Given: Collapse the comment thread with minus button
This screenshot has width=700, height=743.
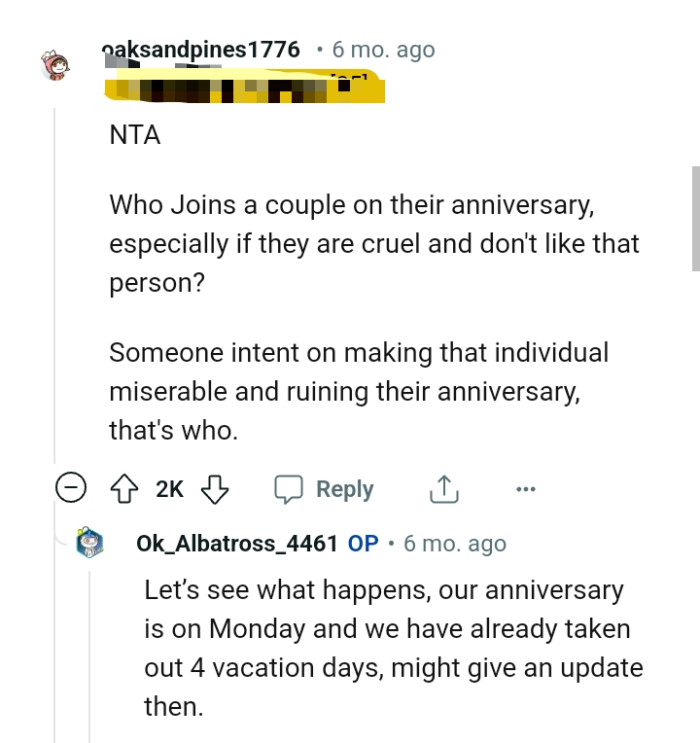Looking at the screenshot, I should point(70,489).
